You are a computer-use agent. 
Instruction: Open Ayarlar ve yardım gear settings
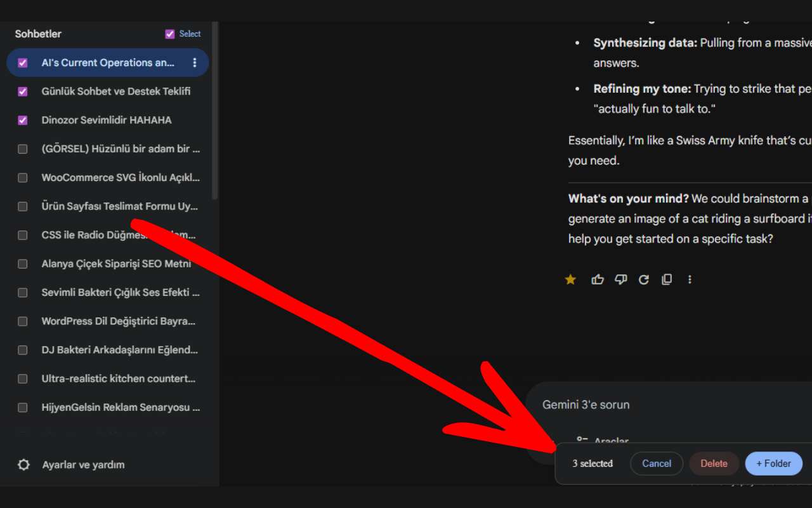[x=23, y=465]
